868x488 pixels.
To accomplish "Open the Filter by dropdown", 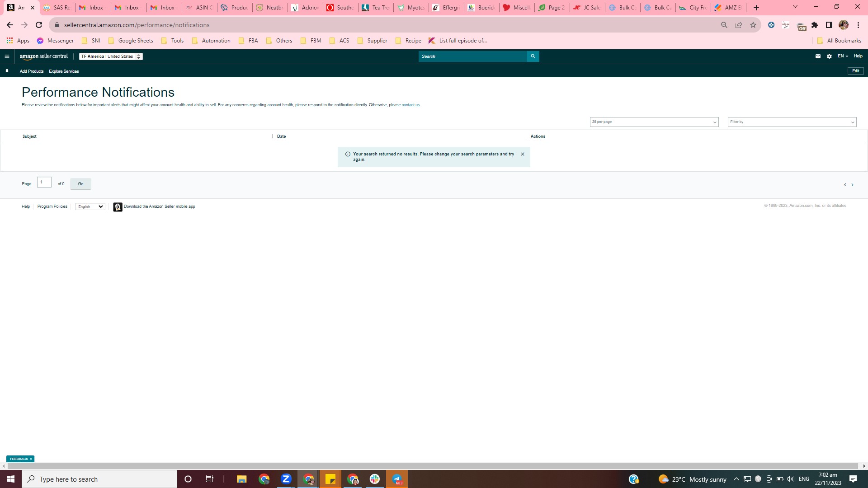I will tap(792, 122).
